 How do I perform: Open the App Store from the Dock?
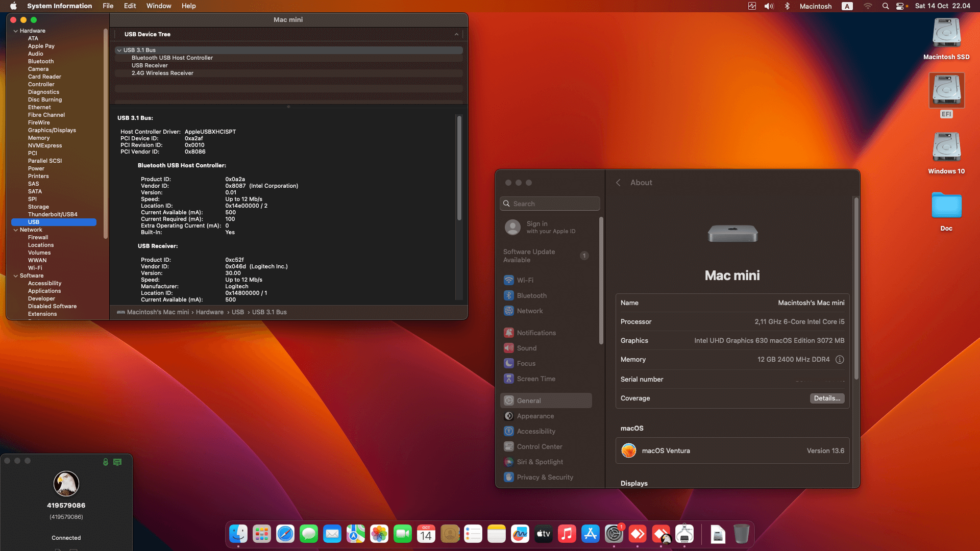pyautogui.click(x=590, y=534)
